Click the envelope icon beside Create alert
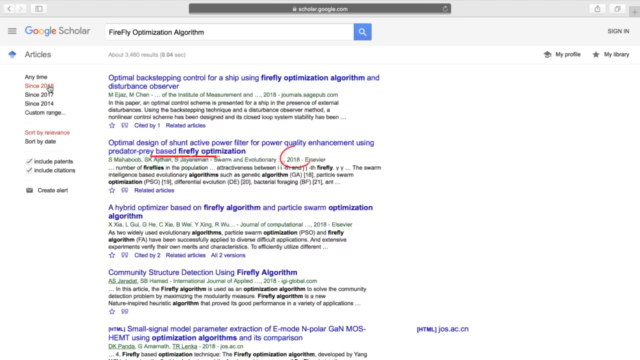 [29, 190]
